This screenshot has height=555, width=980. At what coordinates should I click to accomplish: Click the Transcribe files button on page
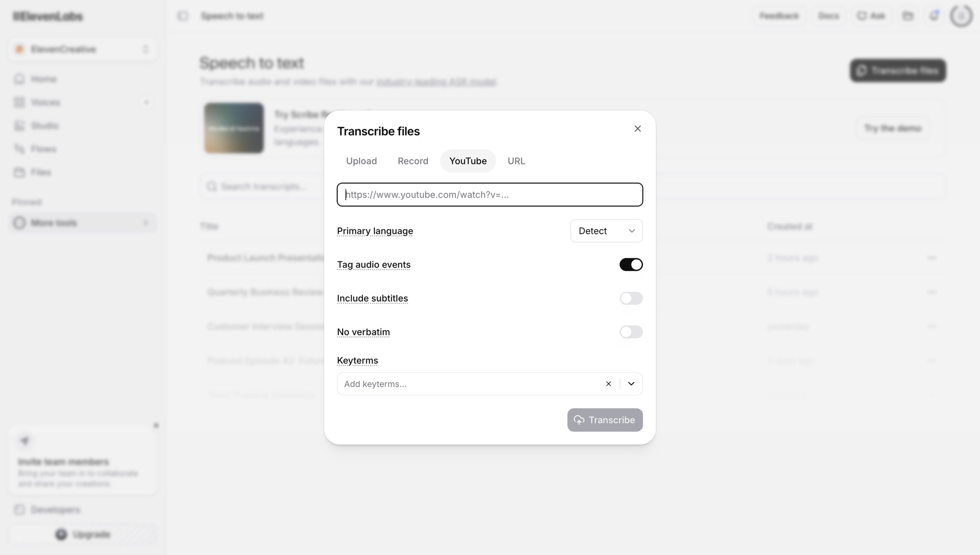(898, 71)
